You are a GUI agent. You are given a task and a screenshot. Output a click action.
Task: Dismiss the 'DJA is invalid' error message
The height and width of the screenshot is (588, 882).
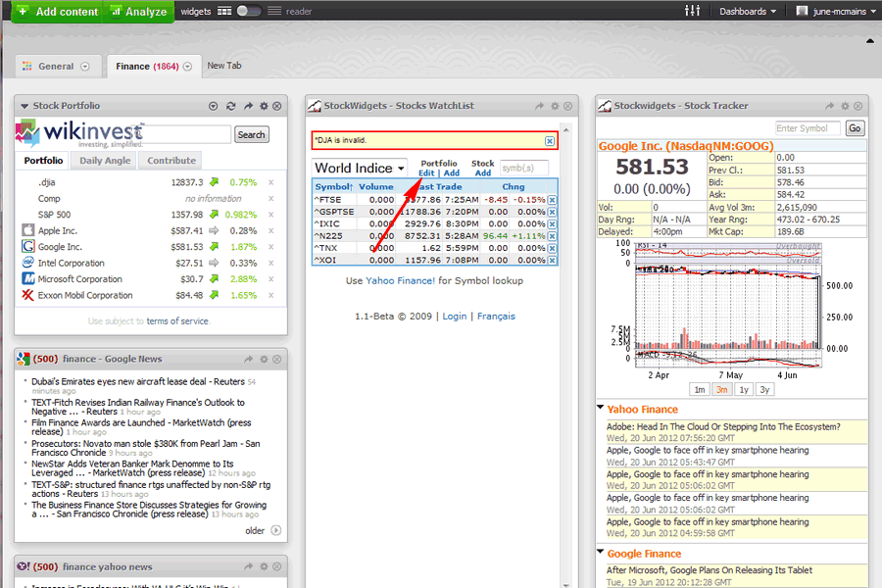(550, 141)
